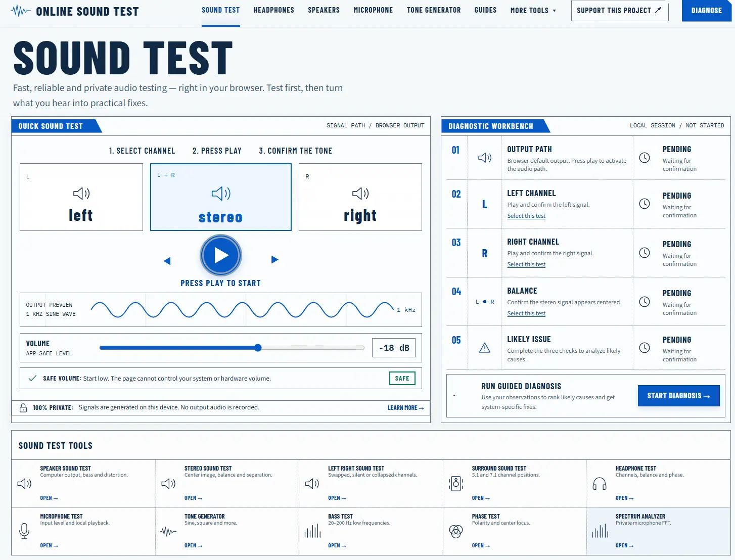Click the Phase Test overlapping circles icon

(x=456, y=531)
